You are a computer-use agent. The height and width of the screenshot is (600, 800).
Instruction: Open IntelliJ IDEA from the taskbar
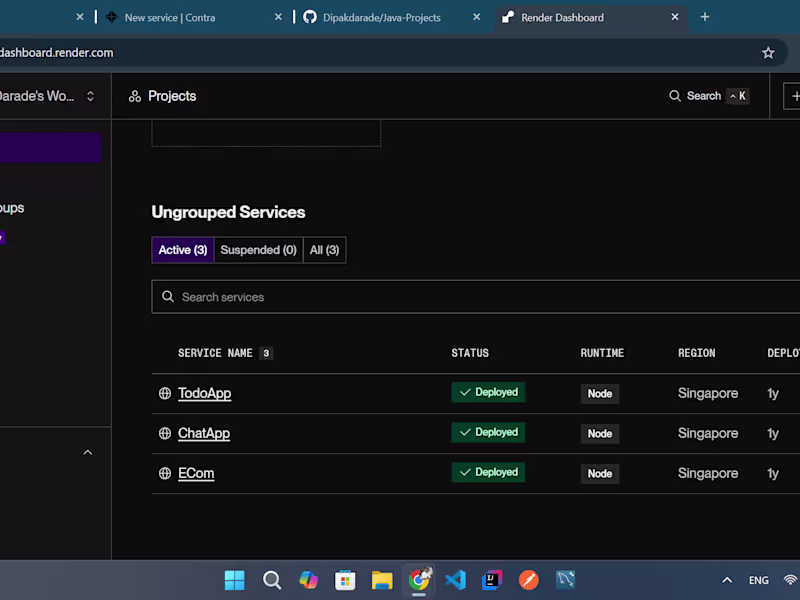click(x=492, y=580)
